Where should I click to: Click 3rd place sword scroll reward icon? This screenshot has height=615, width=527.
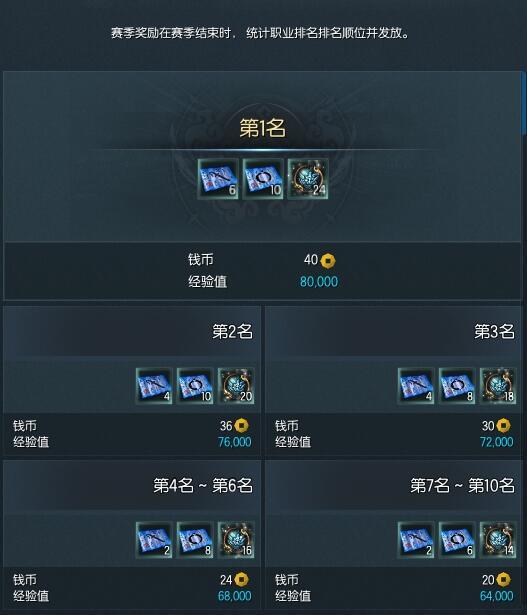point(416,386)
